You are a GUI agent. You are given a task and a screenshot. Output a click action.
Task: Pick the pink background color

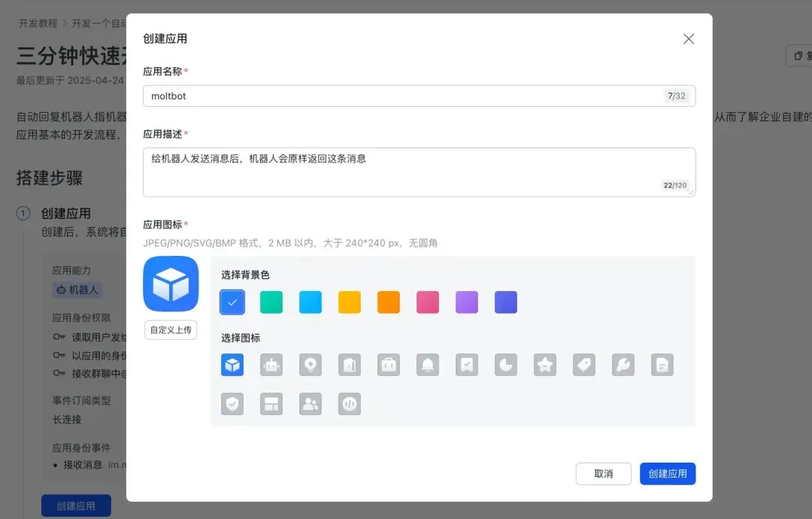click(428, 302)
